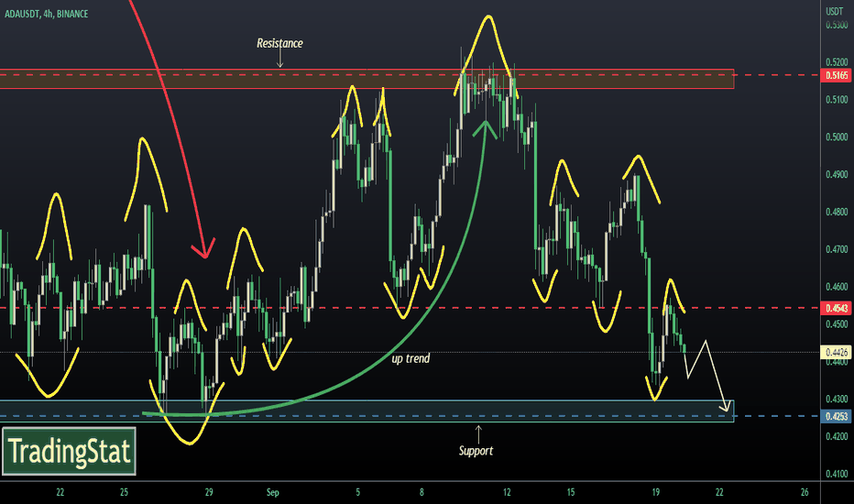Select the red 0.4543 price label

(x=836, y=309)
